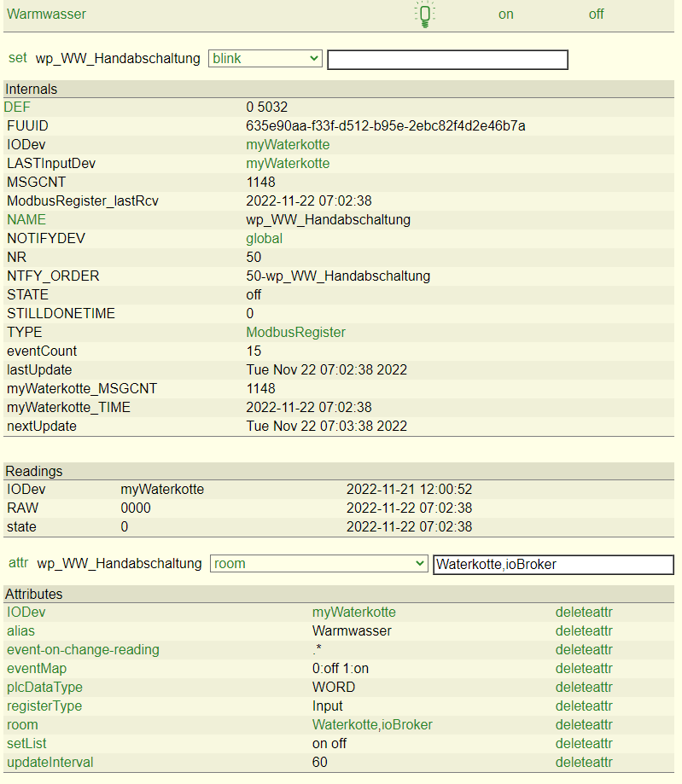
Task: Click the Warmwasser device name link
Action: click(x=46, y=15)
